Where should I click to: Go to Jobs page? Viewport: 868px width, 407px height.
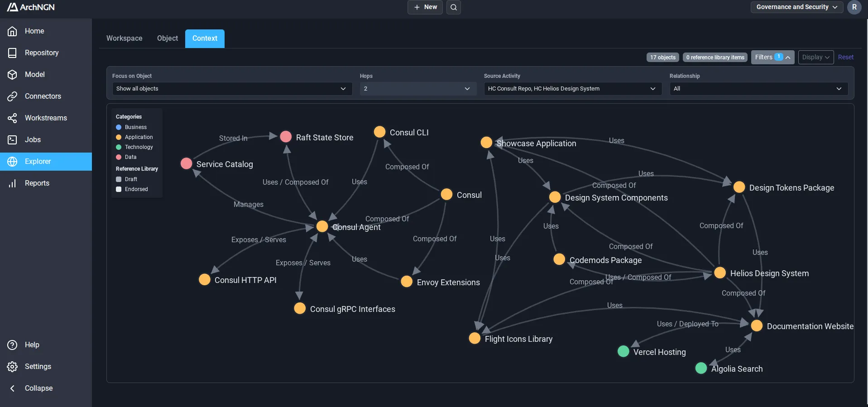[46, 140]
